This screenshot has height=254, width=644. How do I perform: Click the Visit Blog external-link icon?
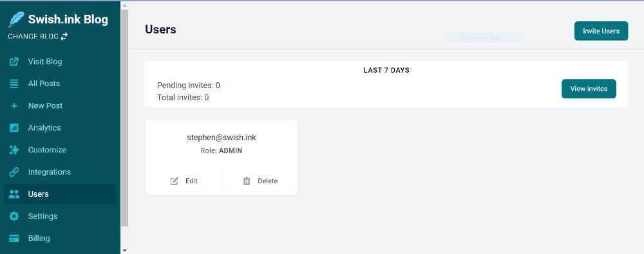click(x=14, y=62)
